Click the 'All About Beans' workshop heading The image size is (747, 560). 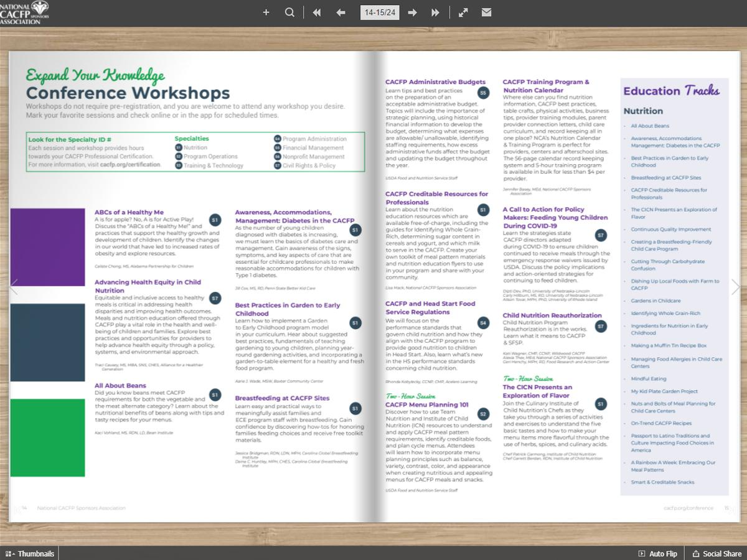[120, 386]
